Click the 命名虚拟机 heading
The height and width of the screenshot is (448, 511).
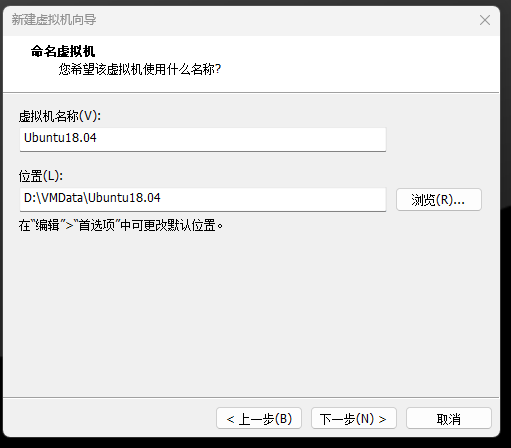(x=63, y=51)
